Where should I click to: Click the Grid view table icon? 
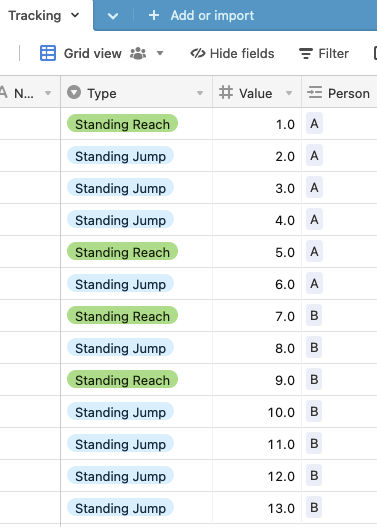click(48, 53)
